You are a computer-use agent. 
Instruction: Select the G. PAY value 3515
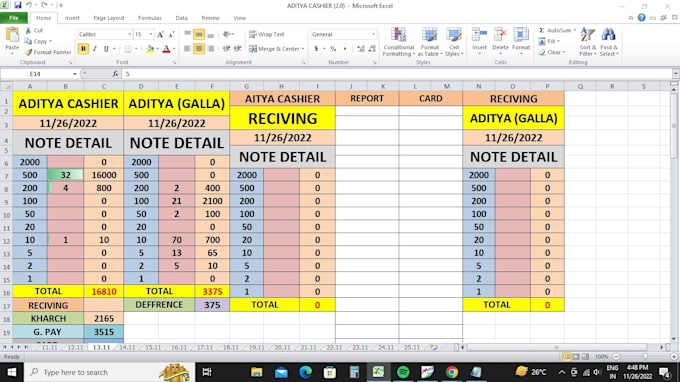[x=104, y=332]
